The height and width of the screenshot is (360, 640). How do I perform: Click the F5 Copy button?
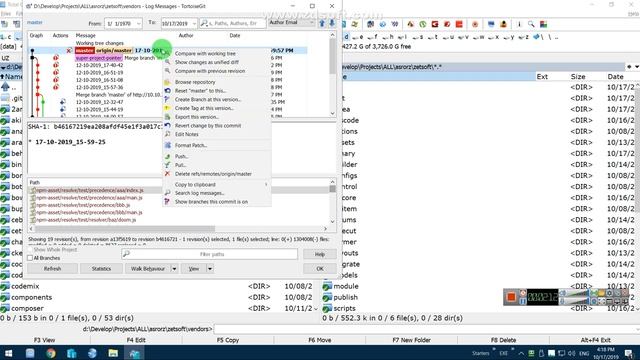click(x=228, y=340)
